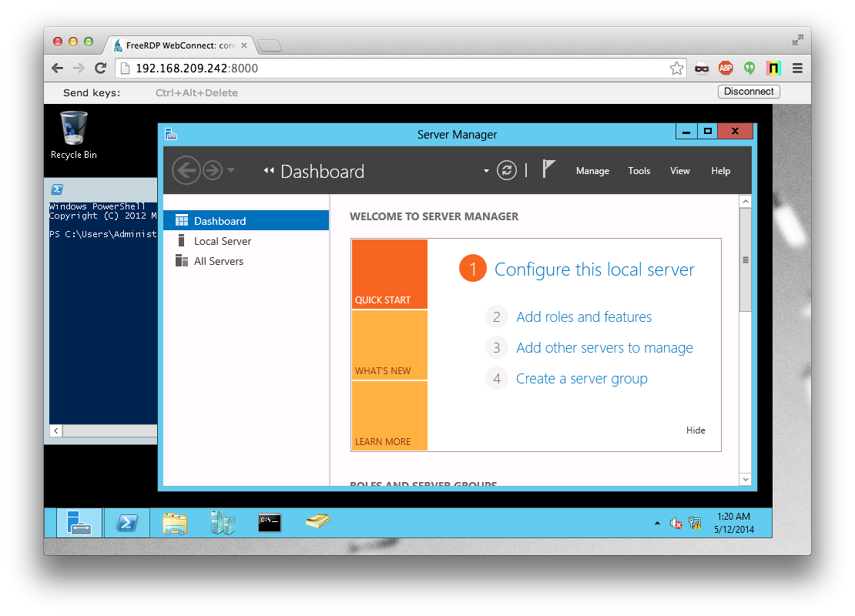Open Command Prompt from the taskbar
Image resolution: width=855 pixels, height=616 pixels.
[270, 522]
